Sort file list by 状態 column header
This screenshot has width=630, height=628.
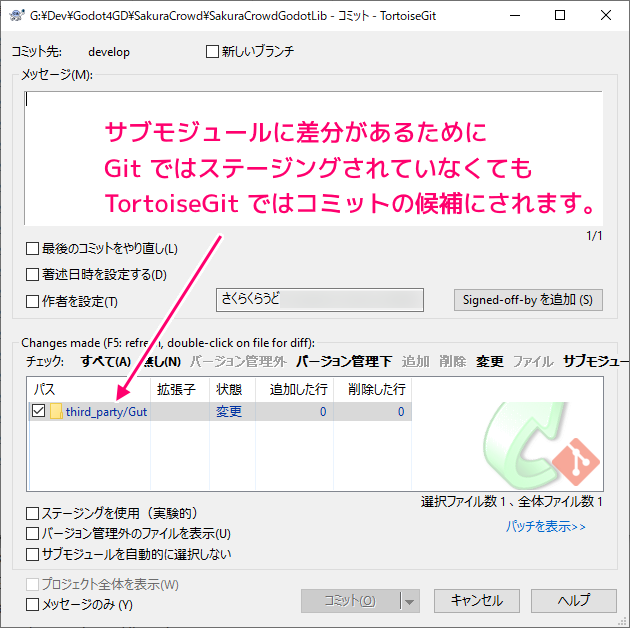(229, 388)
